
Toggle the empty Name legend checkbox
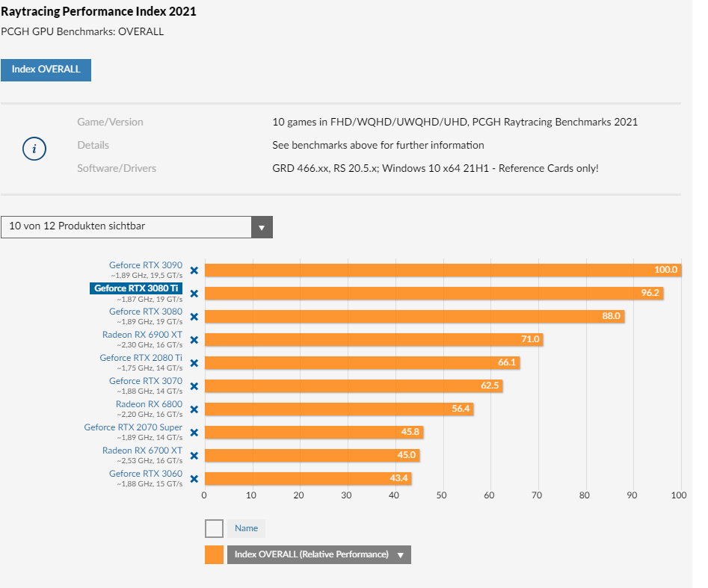[x=214, y=528]
